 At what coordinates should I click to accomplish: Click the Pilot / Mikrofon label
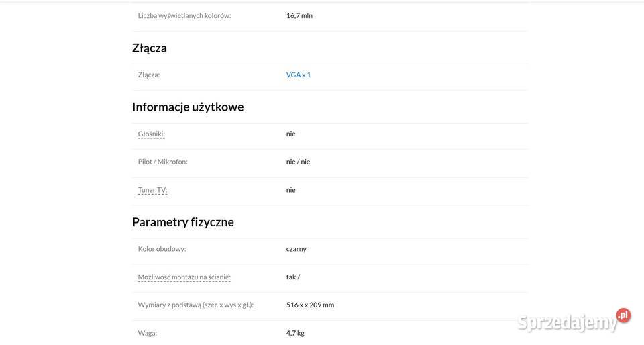162,162
